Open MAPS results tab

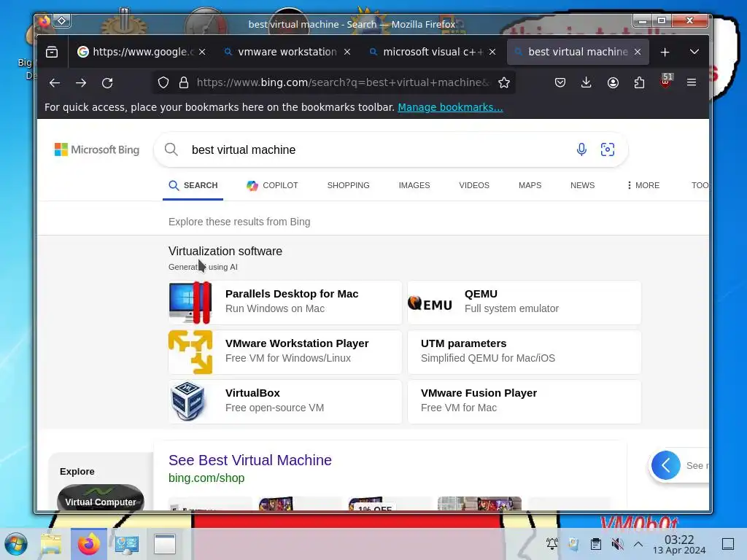[x=530, y=185]
